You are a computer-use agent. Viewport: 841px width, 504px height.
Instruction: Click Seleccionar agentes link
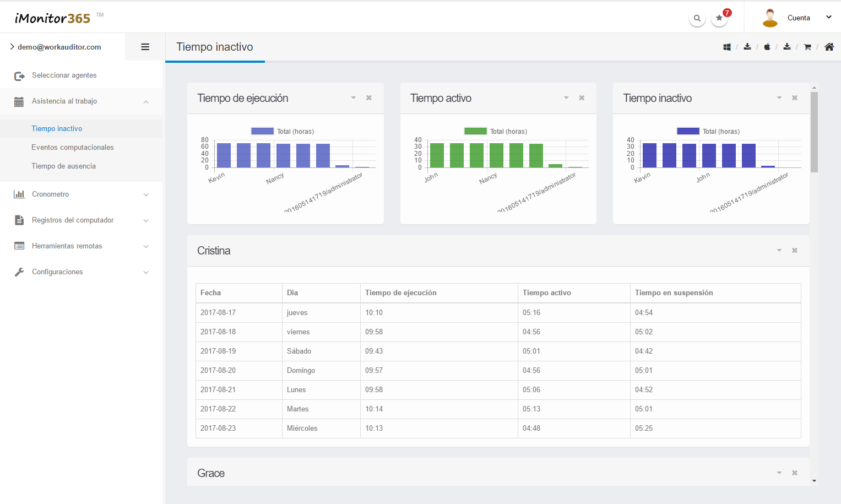point(64,75)
